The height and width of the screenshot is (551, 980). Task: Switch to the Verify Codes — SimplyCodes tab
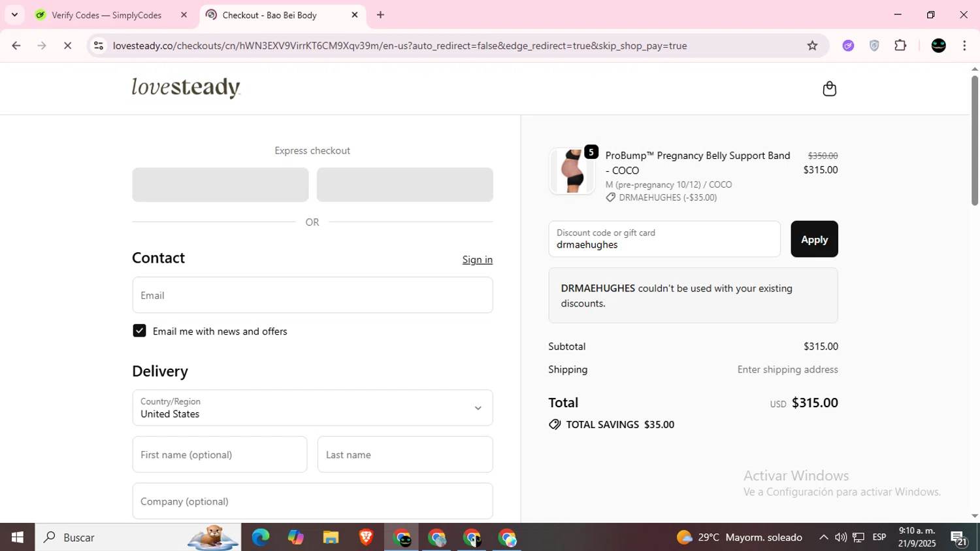coord(106,14)
